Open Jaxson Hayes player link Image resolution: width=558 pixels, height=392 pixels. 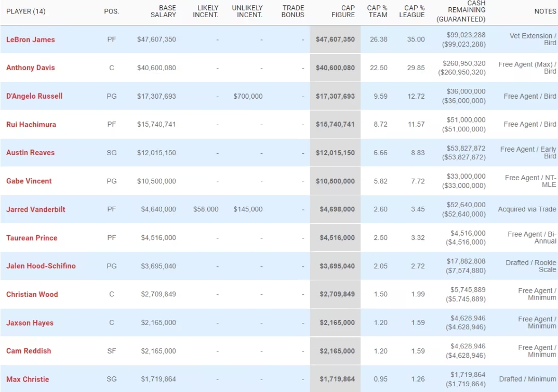pos(30,323)
